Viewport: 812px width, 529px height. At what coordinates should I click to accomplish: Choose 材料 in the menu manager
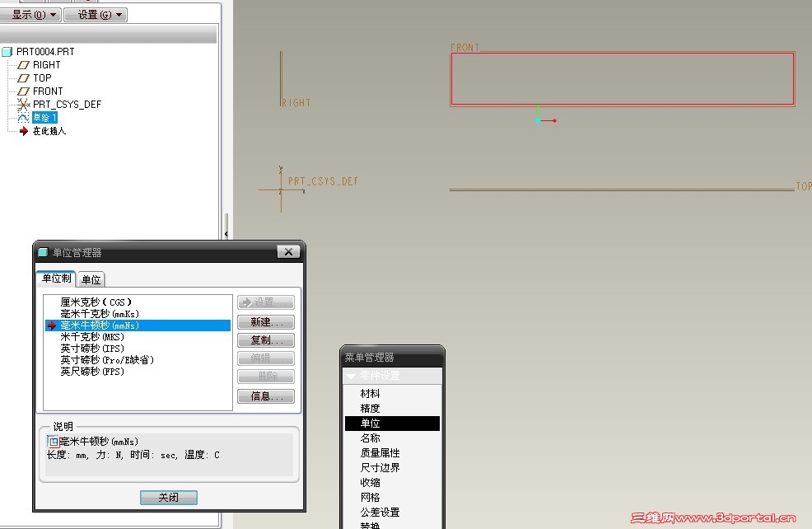(x=370, y=394)
